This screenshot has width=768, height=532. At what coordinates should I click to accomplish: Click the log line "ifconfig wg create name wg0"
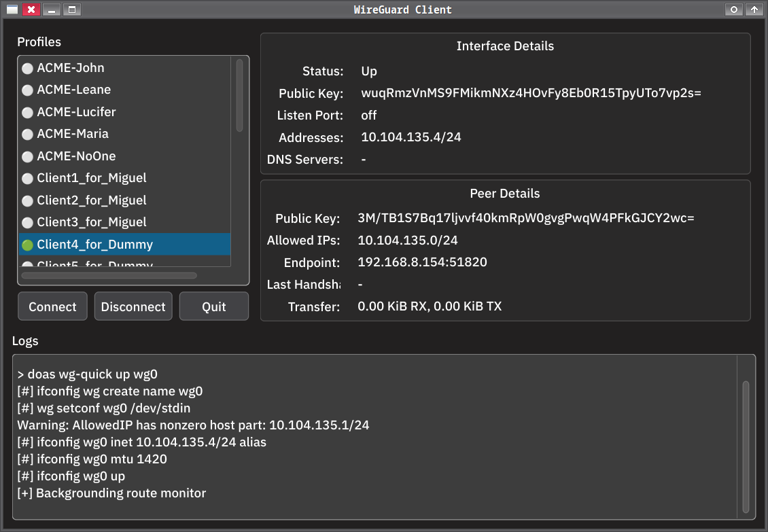109,391
